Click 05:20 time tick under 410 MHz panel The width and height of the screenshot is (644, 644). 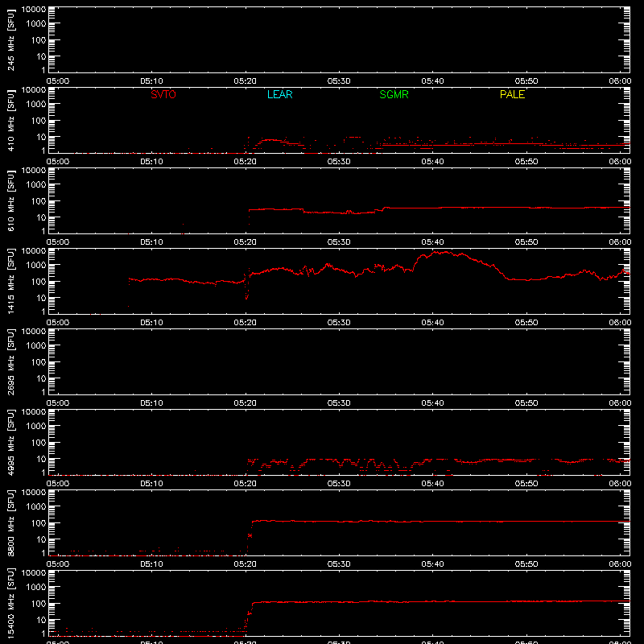[x=246, y=162]
